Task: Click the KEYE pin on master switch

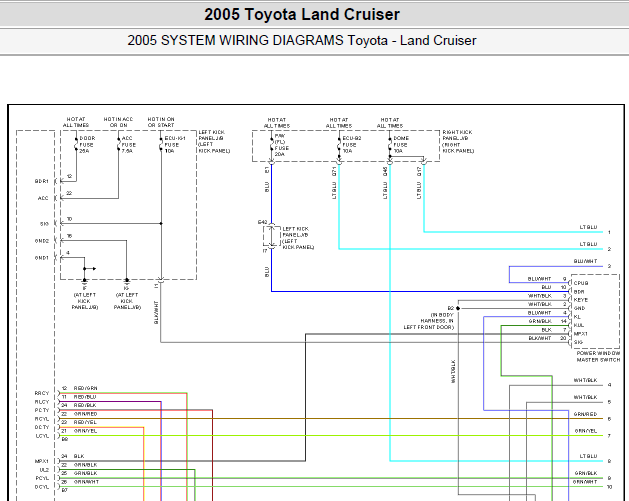Action: point(580,300)
